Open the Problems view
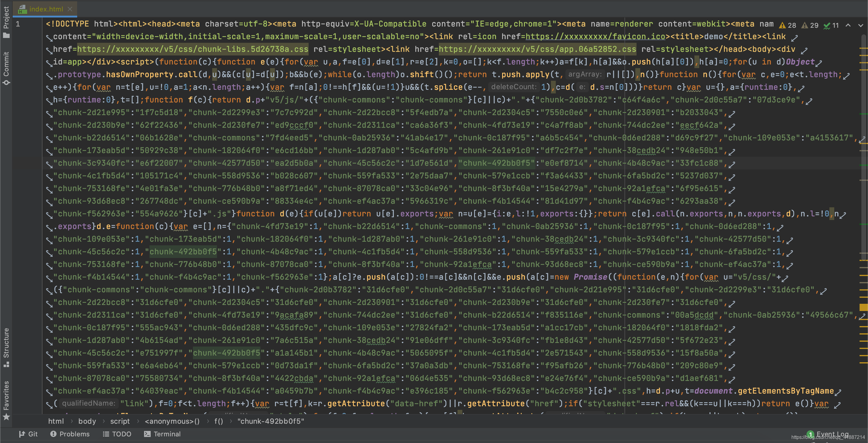 (x=70, y=434)
